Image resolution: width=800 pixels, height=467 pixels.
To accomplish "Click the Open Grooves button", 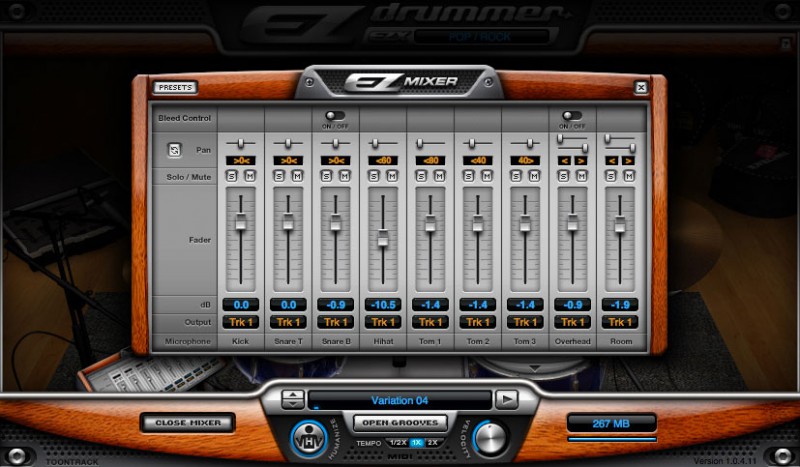I will pos(399,422).
